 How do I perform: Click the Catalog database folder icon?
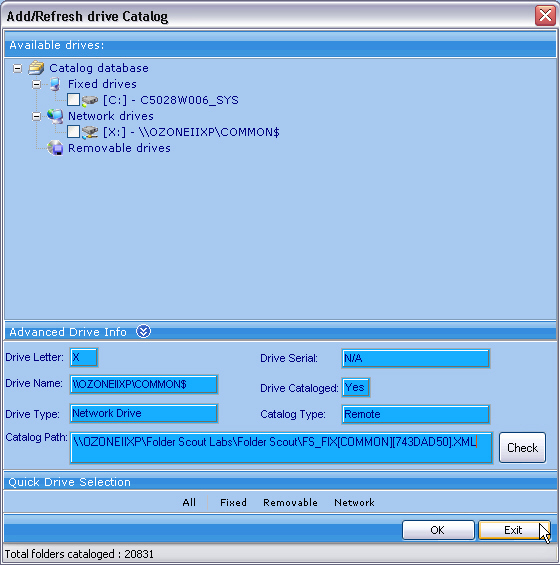(x=36, y=68)
